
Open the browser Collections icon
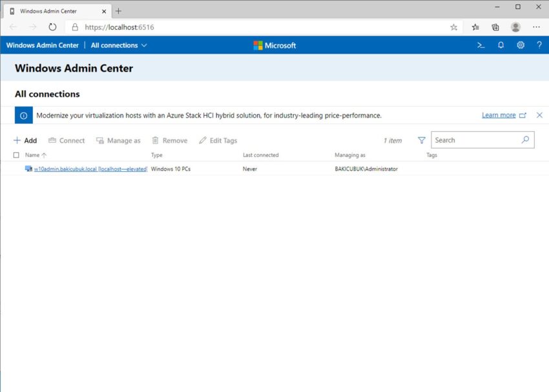(495, 27)
